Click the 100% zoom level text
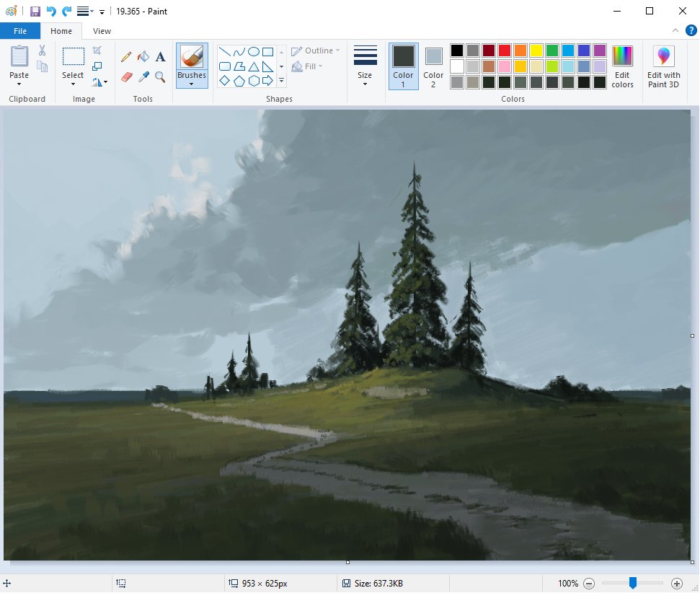 568,583
